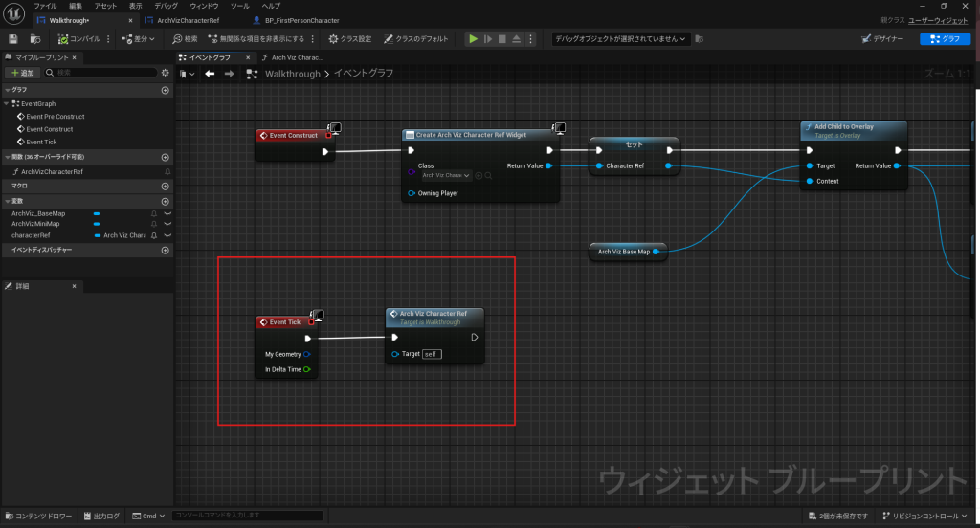This screenshot has width=980, height=528.
Task: Click the graph back navigation arrow
Action: [210, 74]
